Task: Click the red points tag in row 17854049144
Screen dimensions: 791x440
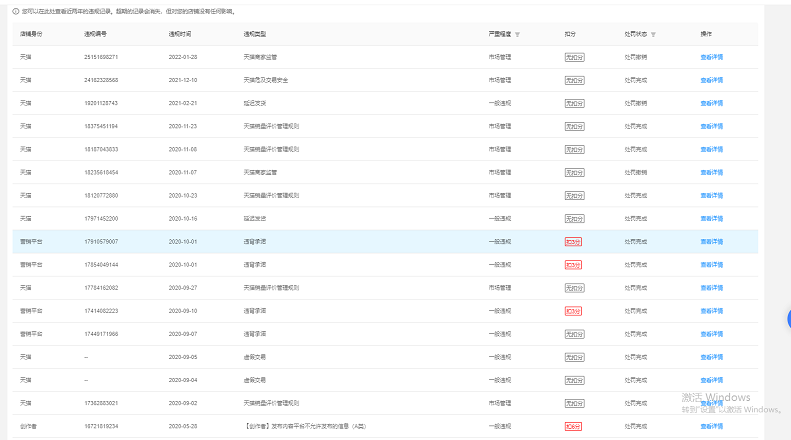Action: pos(573,265)
